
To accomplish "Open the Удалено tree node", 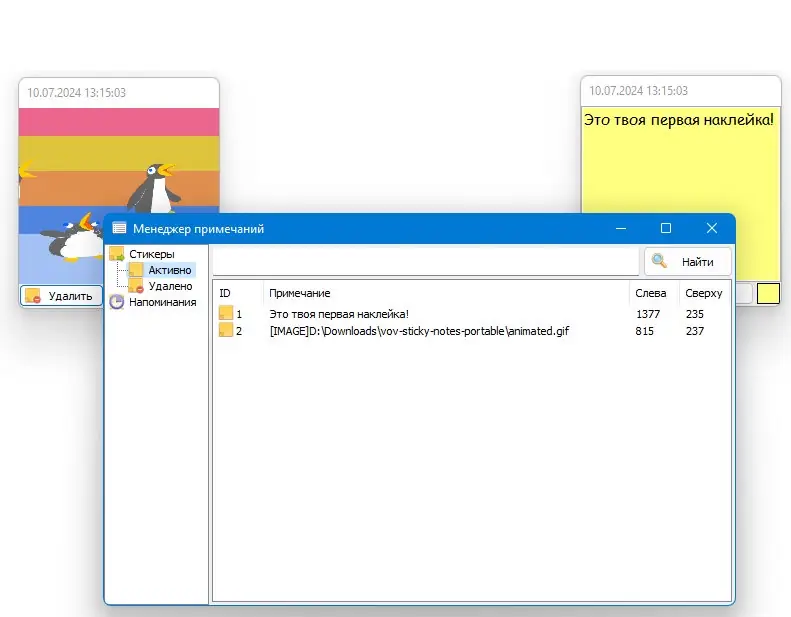I will [x=170, y=286].
